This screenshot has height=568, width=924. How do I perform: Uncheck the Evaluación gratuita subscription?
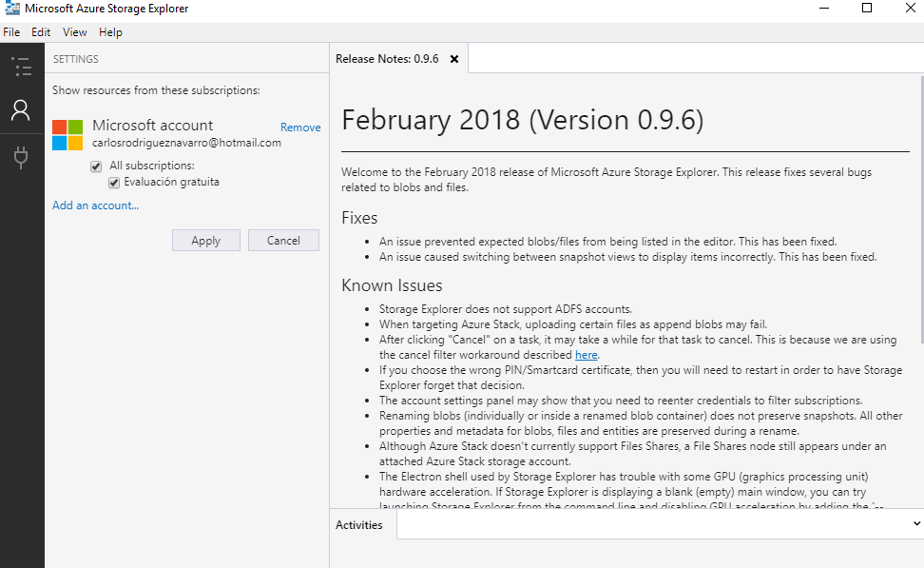(x=114, y=182)
